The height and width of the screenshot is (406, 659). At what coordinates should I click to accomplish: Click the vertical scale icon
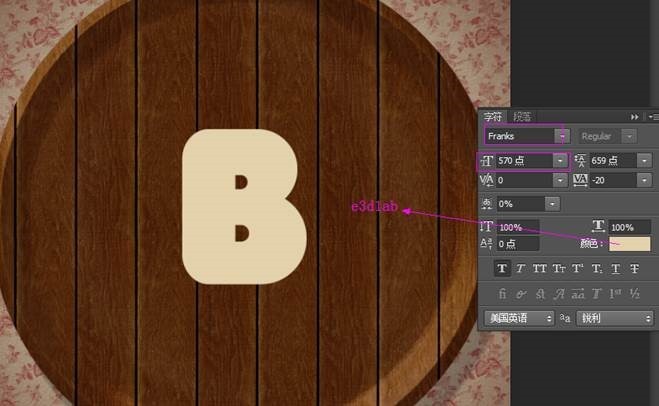click(x=486, y=227)
